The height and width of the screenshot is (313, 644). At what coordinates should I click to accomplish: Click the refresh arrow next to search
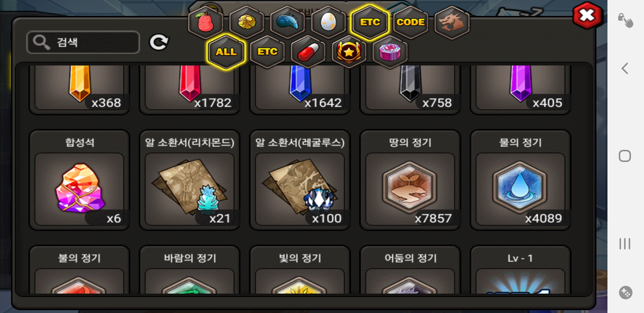click(x=159, y=43)
